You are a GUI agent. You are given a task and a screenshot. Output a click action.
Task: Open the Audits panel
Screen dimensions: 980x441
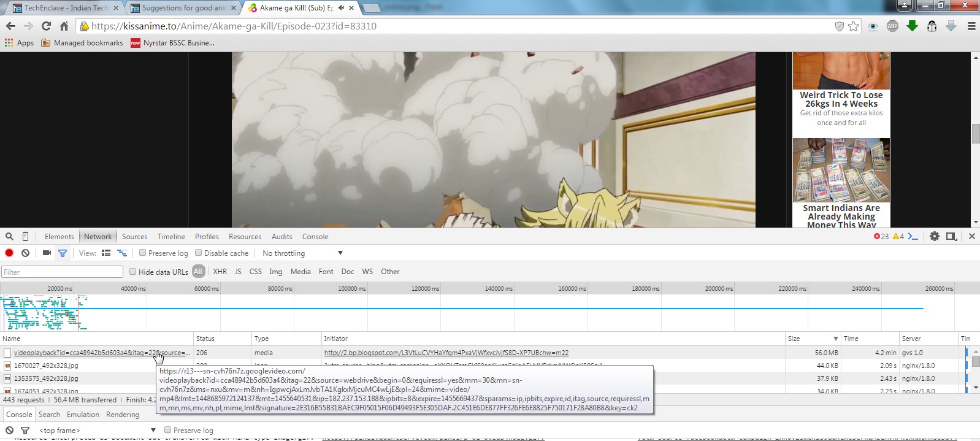coord(281,237)
